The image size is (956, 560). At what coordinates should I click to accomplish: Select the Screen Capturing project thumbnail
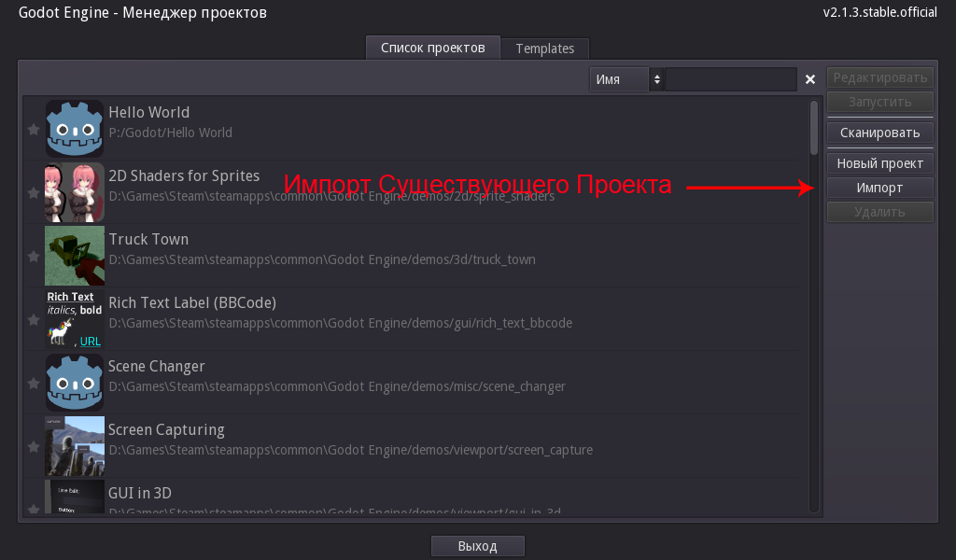click(75, 446)
